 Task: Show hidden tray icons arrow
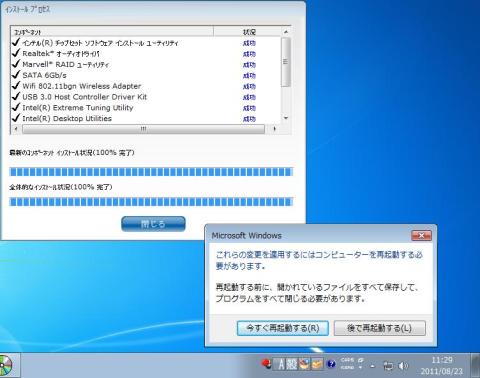[372, 366]
